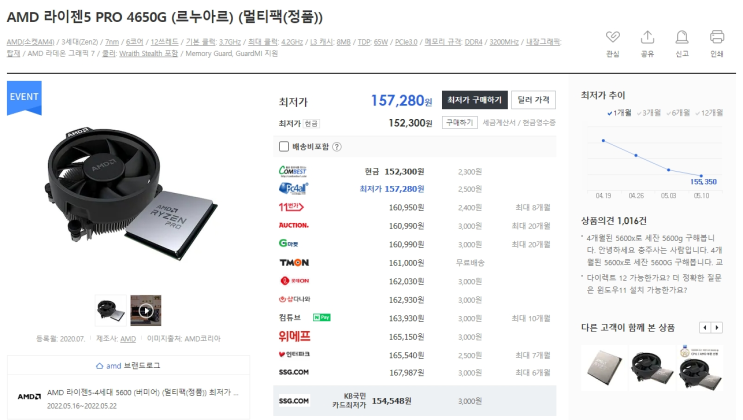This screenshot has height=420, width=743.
Task: Select the 12개월 price trend period
Action: pyautogui.click(x=709, y=113)
